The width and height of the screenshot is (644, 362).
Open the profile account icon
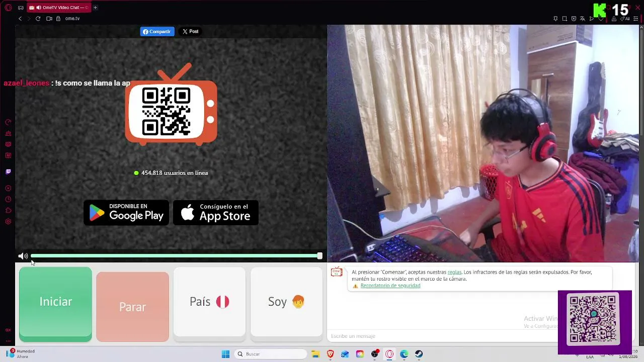(x=614, y=19)
